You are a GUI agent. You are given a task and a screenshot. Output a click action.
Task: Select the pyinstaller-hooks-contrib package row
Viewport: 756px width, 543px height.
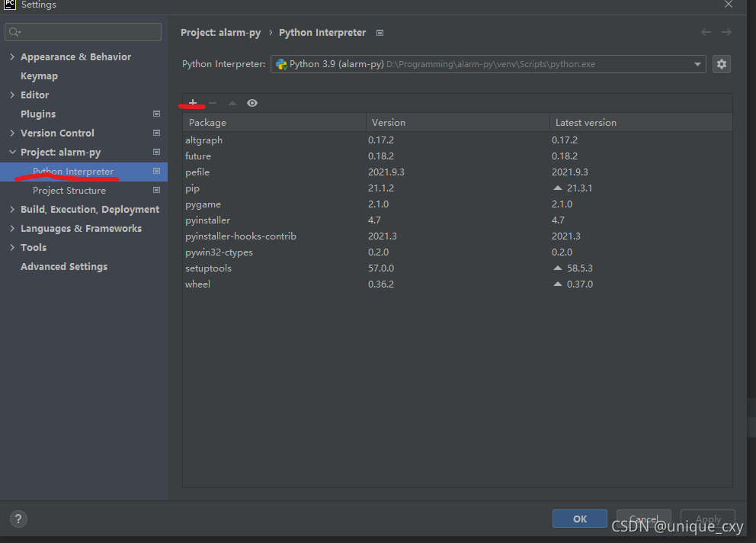coord(457,236)
